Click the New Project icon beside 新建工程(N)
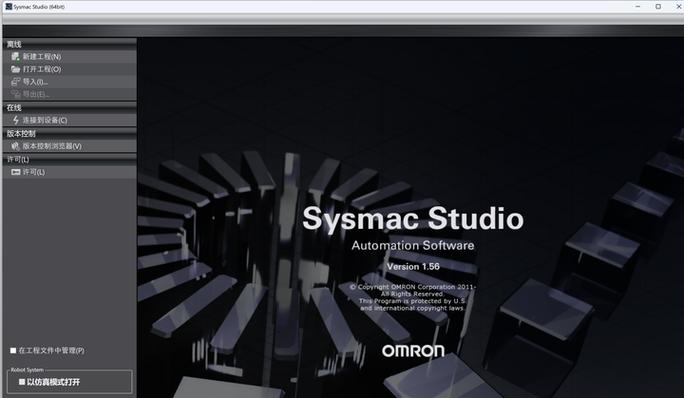 (15, 56)
